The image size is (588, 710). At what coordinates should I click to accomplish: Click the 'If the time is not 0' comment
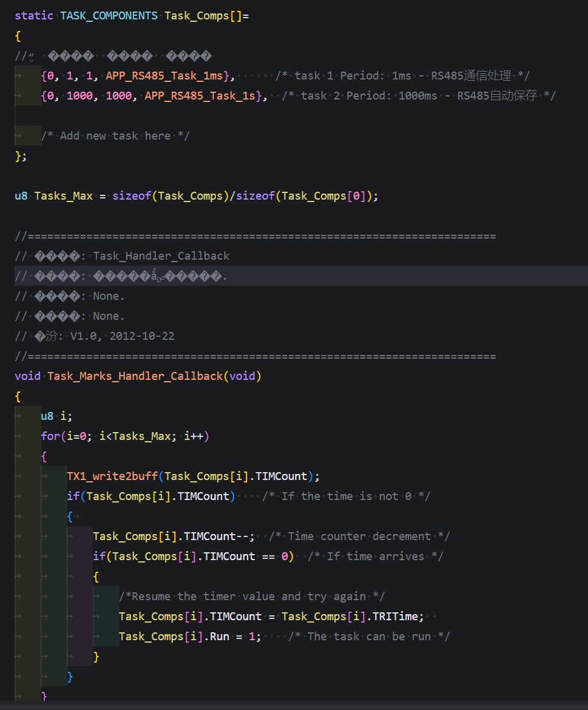(x=346, y=496)
